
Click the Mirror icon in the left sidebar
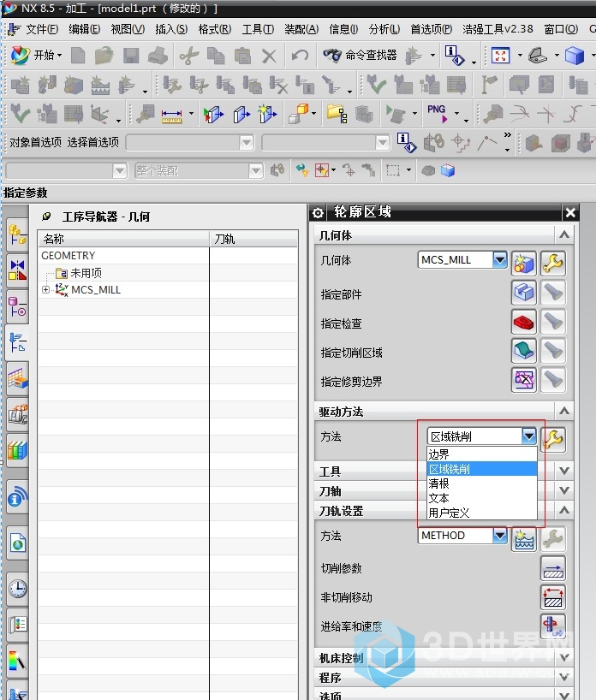[17, 270]
